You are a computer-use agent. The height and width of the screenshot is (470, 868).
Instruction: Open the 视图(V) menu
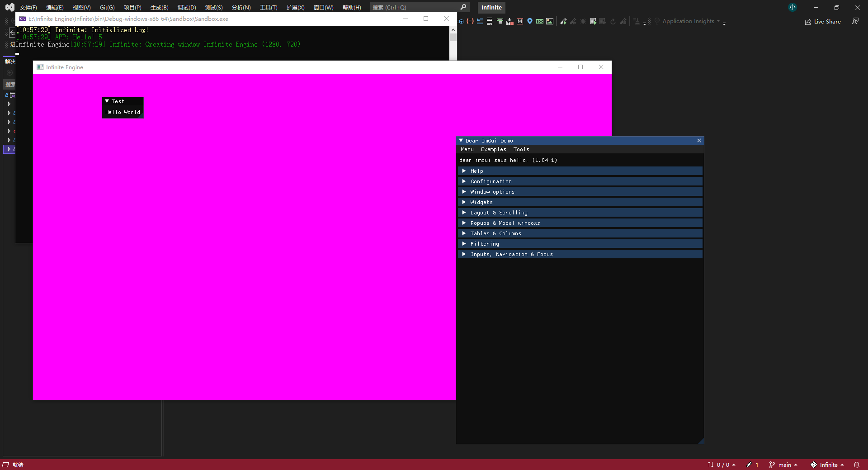click(81, 7)
